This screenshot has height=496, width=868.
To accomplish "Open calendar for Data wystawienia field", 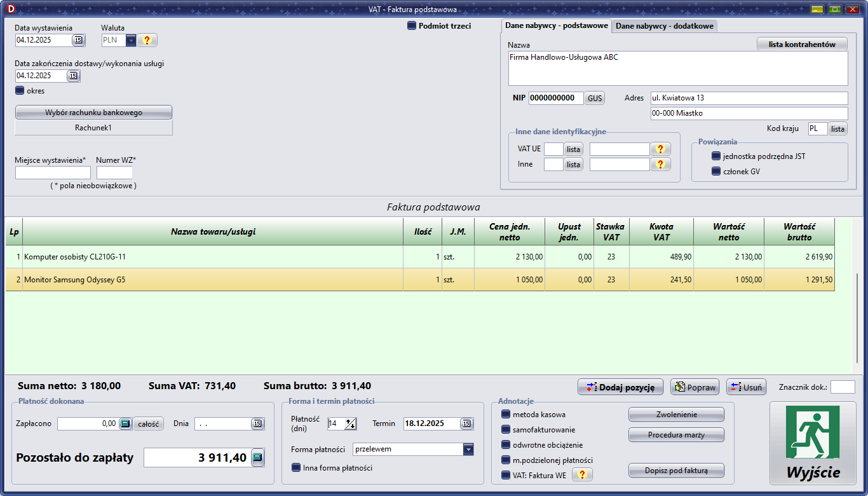I will (x=78, y=40).
